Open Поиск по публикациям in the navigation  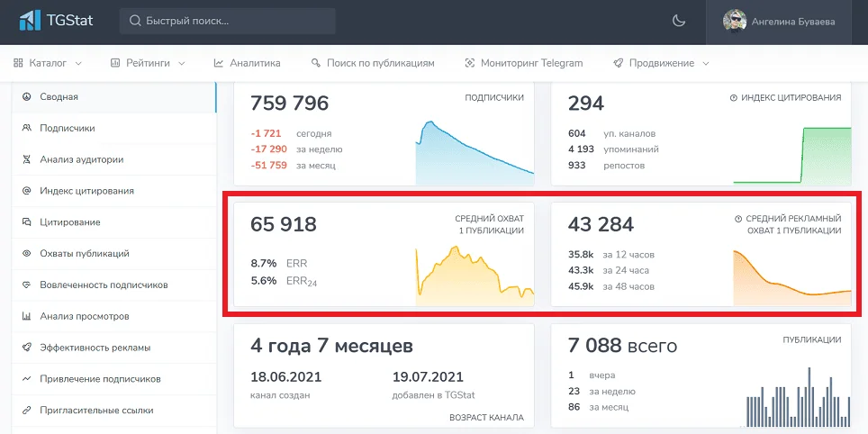(x=373, y=63)
